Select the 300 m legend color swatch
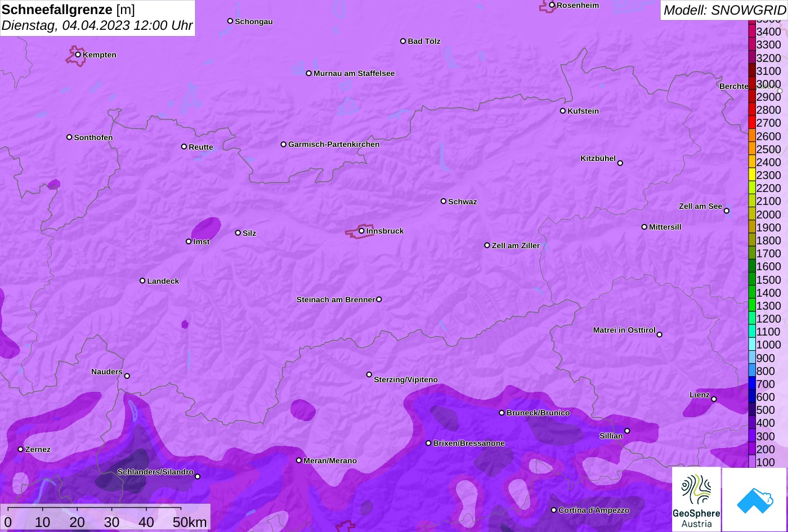The image size is (788, 532). click(x=752, y=436)
